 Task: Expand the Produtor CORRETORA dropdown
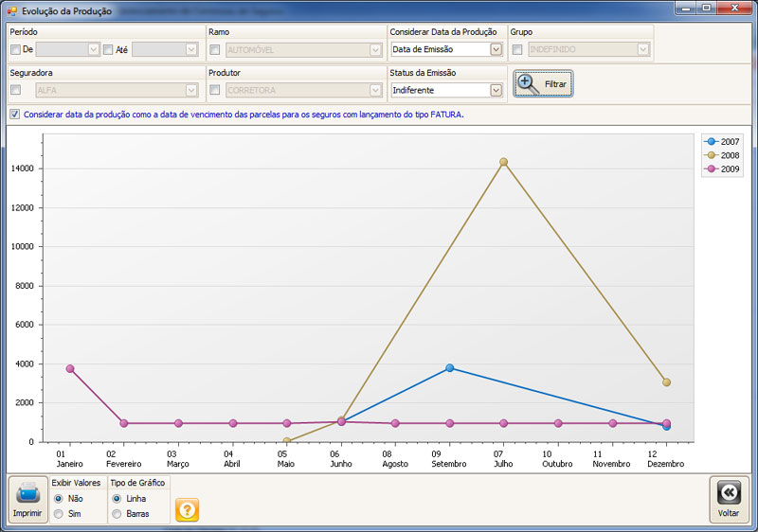[x=375, y=90]
